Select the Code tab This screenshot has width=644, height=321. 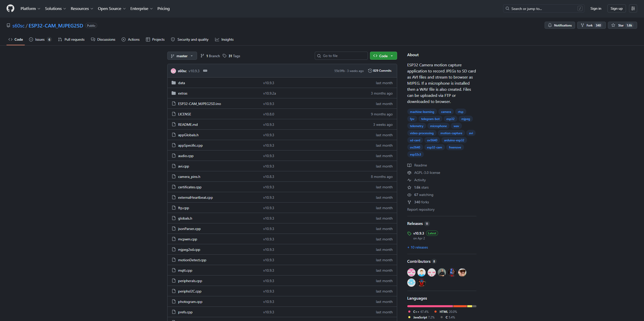16,39
